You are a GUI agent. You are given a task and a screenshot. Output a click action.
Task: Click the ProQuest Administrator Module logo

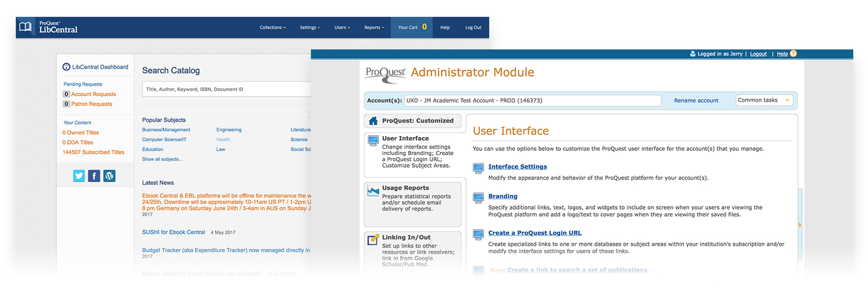[x=386, y=74]
